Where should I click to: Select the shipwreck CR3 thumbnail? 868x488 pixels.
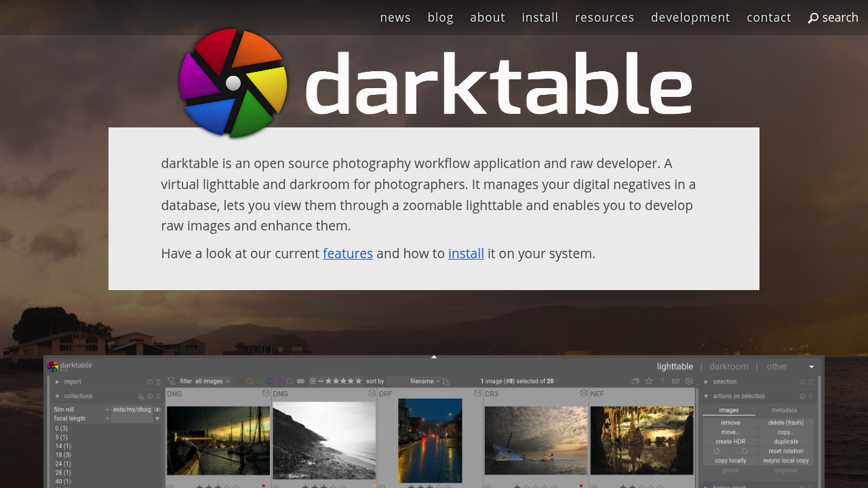coord(536,441)
